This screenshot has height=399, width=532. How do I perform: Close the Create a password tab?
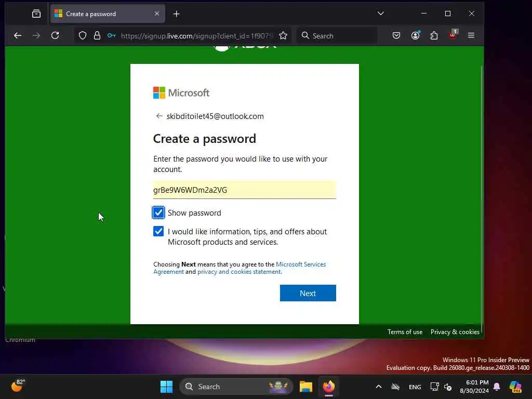click(157, 14)
